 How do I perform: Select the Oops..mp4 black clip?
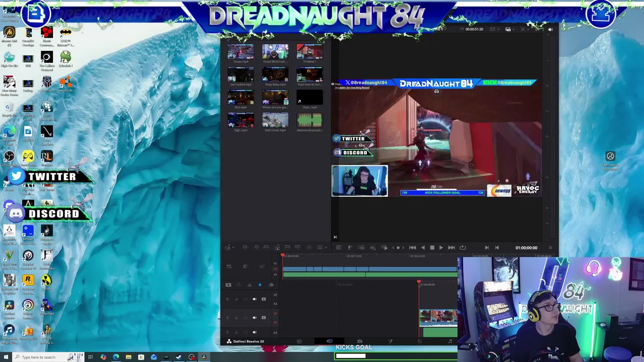[309, 98]
